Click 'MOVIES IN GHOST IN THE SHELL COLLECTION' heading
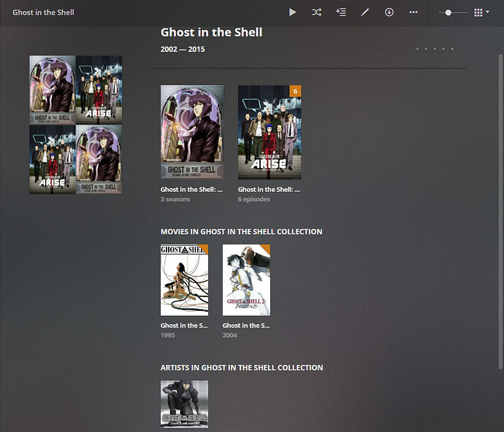Image resolution: width=504 pixels, height=432 pixels. click(241, 231)
